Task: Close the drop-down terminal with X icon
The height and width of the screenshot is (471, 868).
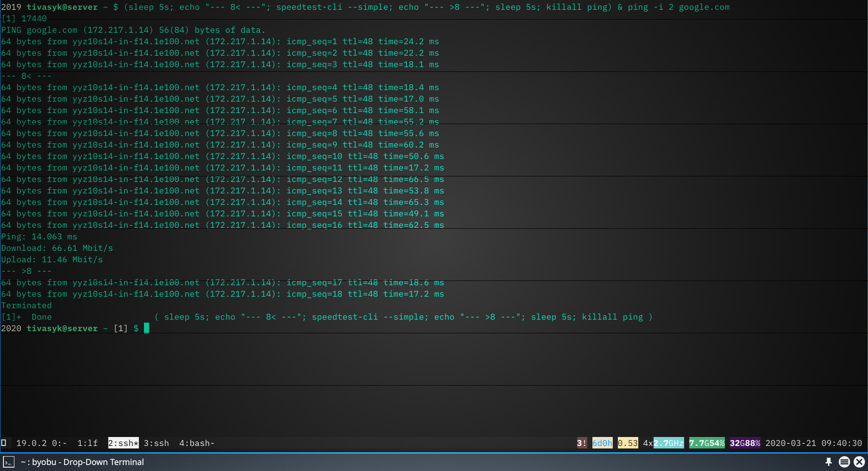Action: 860,462
